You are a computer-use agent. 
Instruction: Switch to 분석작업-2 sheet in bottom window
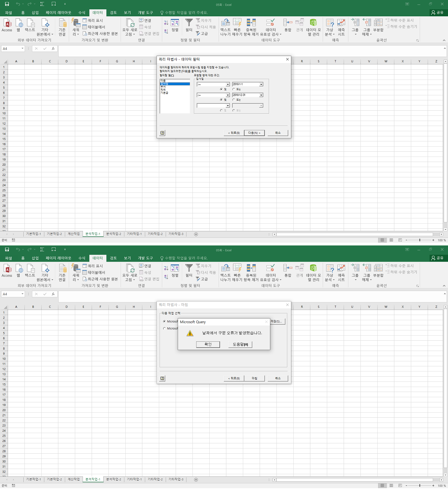tap(114, 479)
